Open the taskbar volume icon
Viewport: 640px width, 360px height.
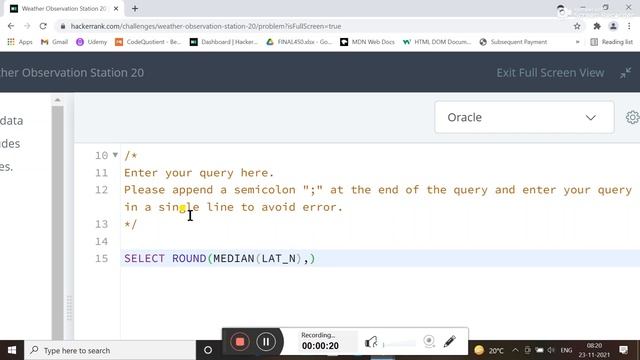pos(551,350)
